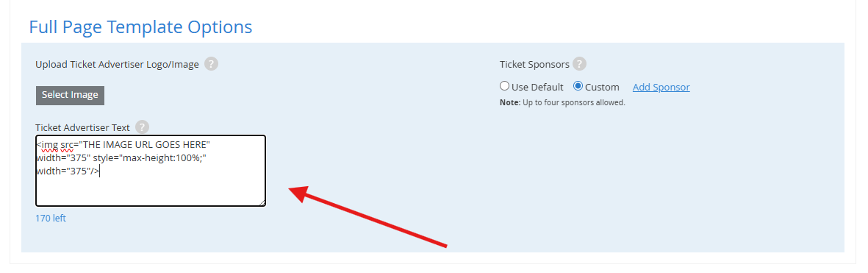Viewport: 868px width, 273px height.
Task: Click the "170 left" character counter
Action: click(x=51, y=218)
